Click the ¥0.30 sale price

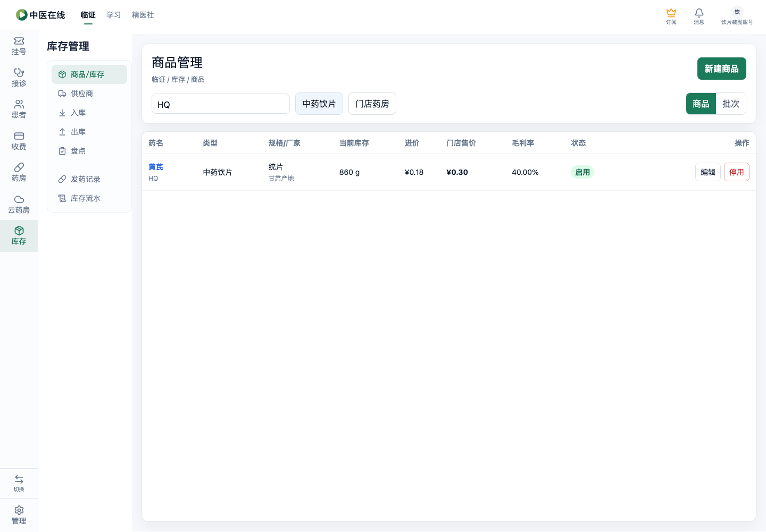457,172
